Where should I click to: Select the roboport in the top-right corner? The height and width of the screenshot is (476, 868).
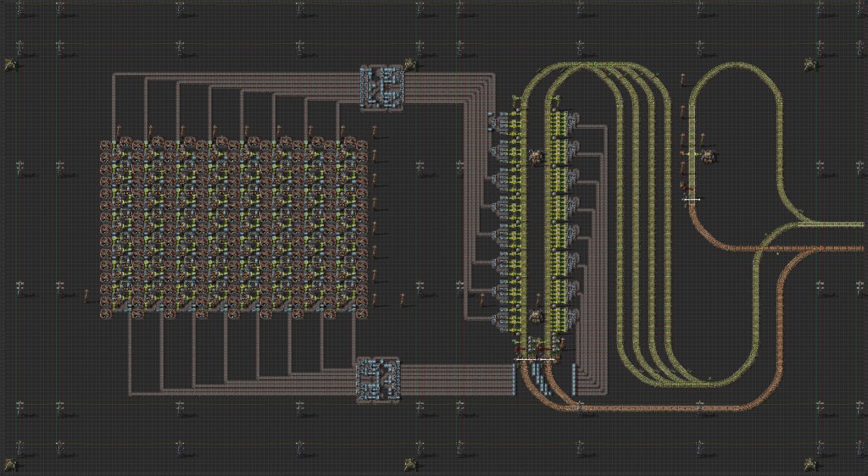point(810,64)
